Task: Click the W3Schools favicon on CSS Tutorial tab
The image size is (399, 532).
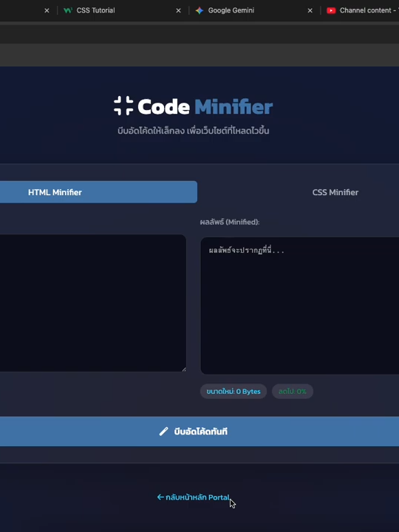Action: (x=68, y=10)
